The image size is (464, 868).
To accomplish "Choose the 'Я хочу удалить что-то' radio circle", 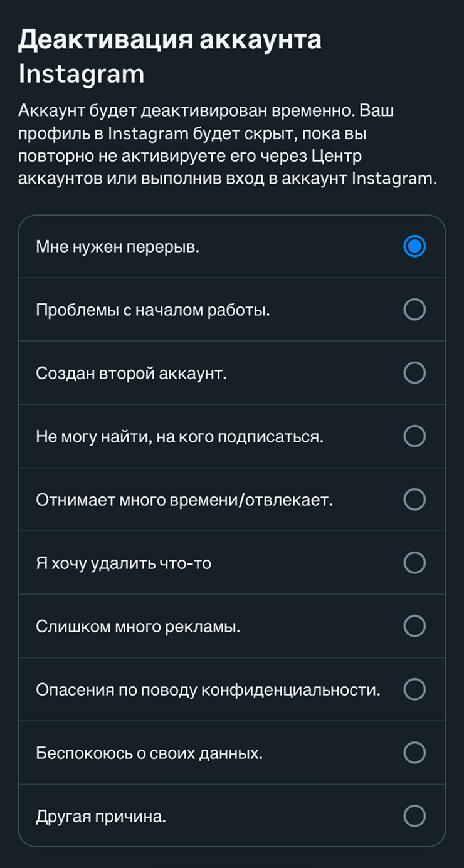I will coord(414,563).
